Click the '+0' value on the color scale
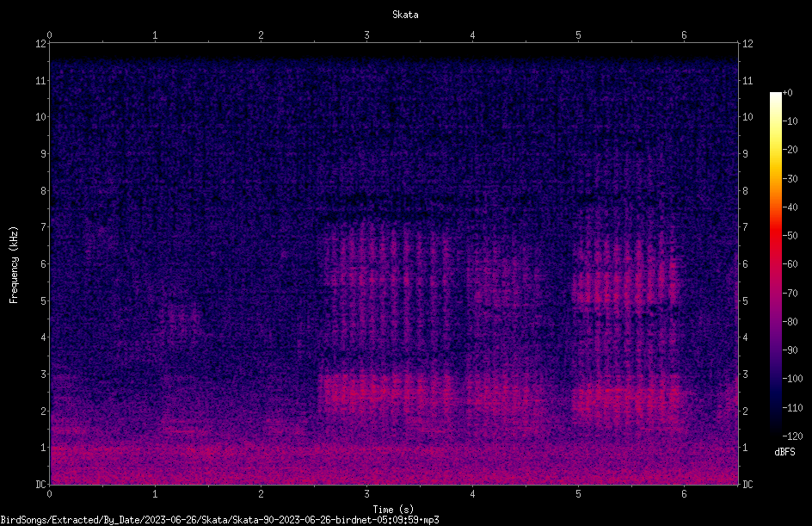The image size is (812, 526). point(788,93)
